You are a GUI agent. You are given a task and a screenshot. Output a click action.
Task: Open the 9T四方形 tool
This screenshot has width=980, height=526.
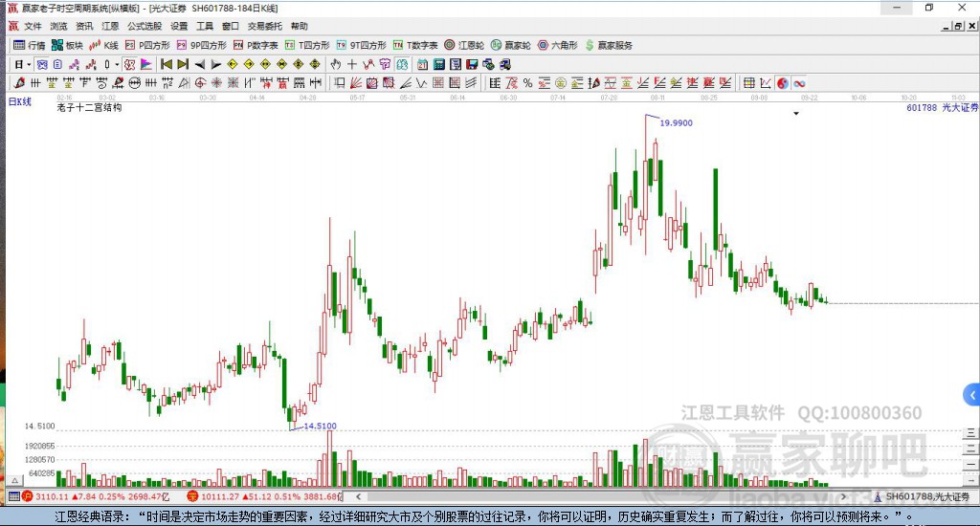pyautogui.click(x=361, y=45)
